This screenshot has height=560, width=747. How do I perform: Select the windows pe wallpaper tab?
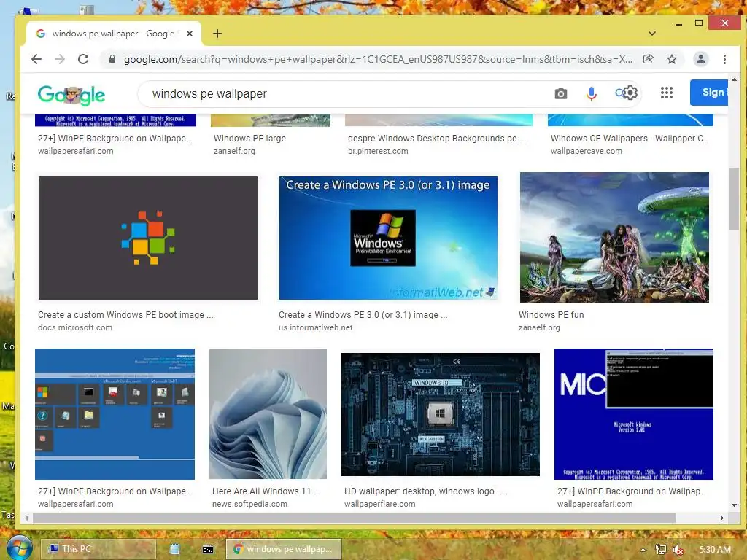pos(113,34)
